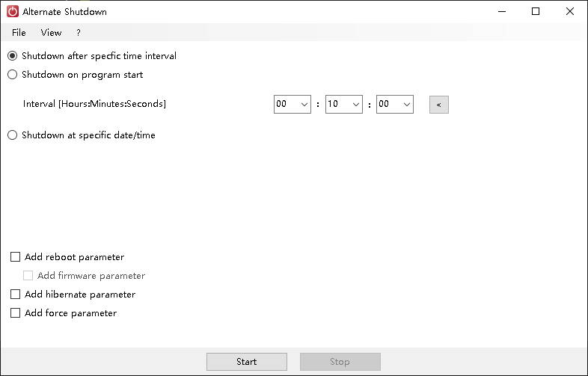588x376 pixels.
Task: Expand the Seconds dropdown
Action: tap(406, 105)
